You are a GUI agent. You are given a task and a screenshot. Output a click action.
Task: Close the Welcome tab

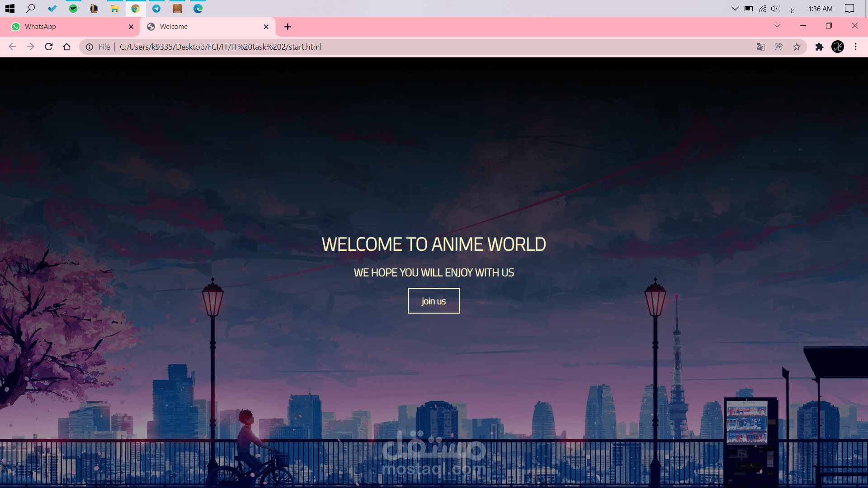tap(266, 27)
